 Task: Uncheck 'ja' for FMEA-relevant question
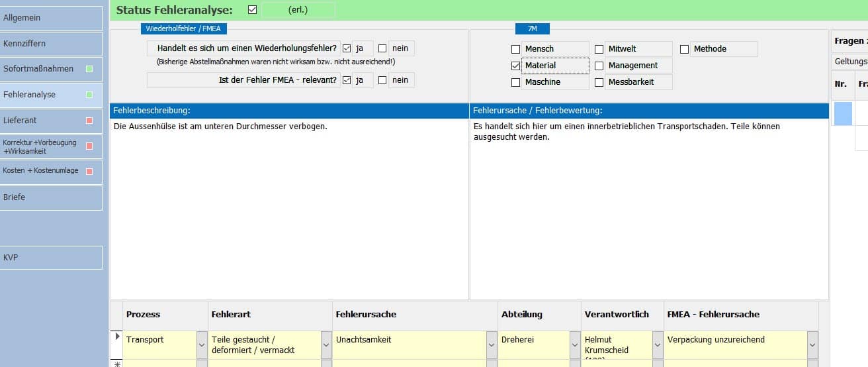coord(347,80)
